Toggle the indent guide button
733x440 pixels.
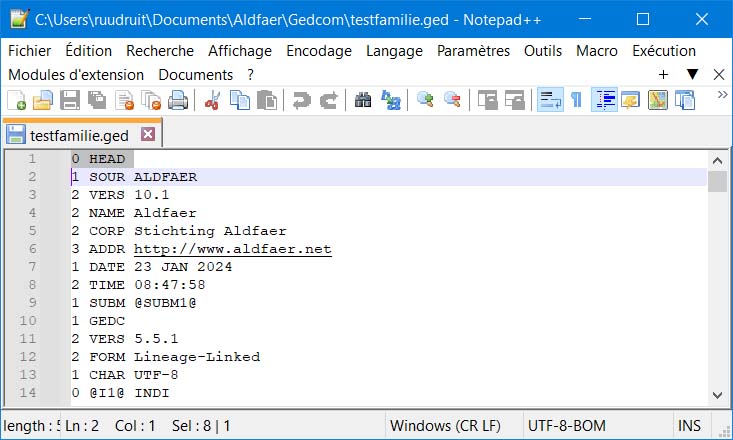[604, 99]
